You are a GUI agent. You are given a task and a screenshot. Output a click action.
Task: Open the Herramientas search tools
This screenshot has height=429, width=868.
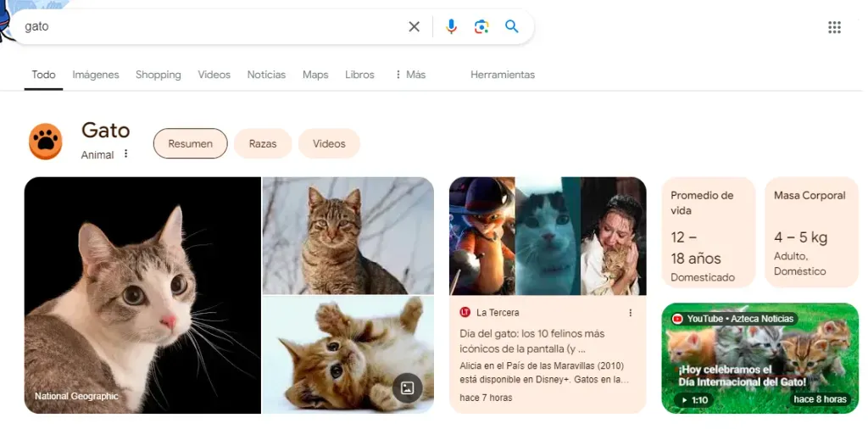point(503,75)
